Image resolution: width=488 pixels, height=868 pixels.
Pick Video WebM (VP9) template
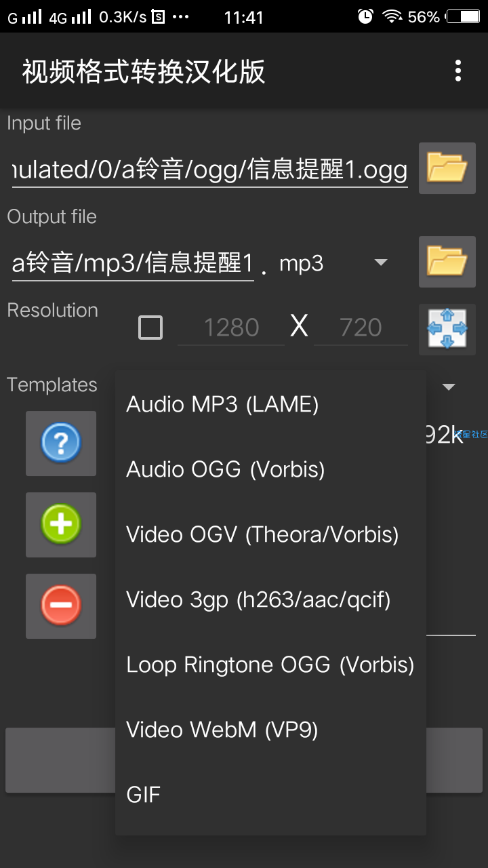tap(270, 730)
